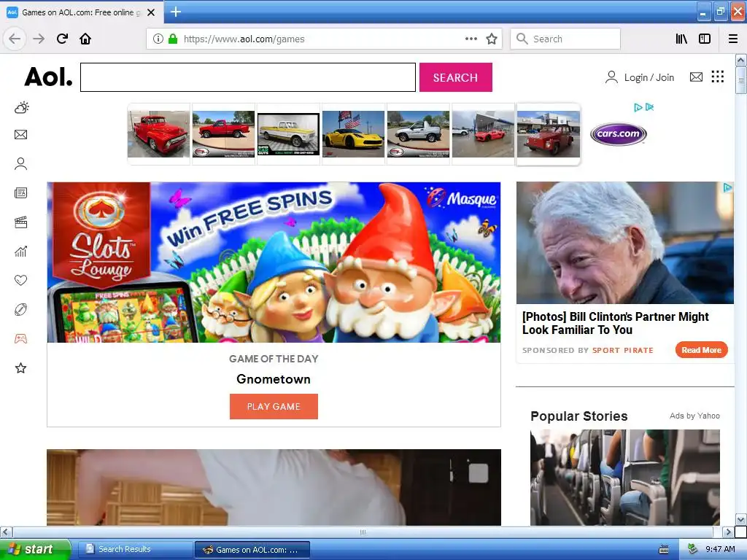Open the AdChoices icon above cars.com

(638, 107)
